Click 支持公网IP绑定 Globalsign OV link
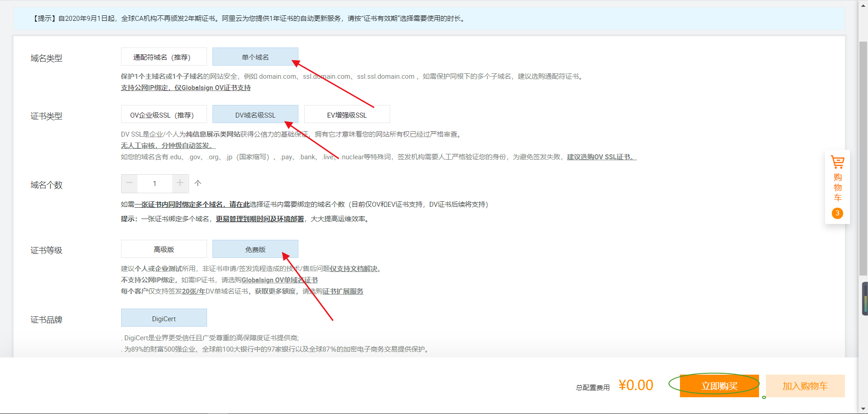The width and height of the screenshot is (868, 414). coord(185,88)
